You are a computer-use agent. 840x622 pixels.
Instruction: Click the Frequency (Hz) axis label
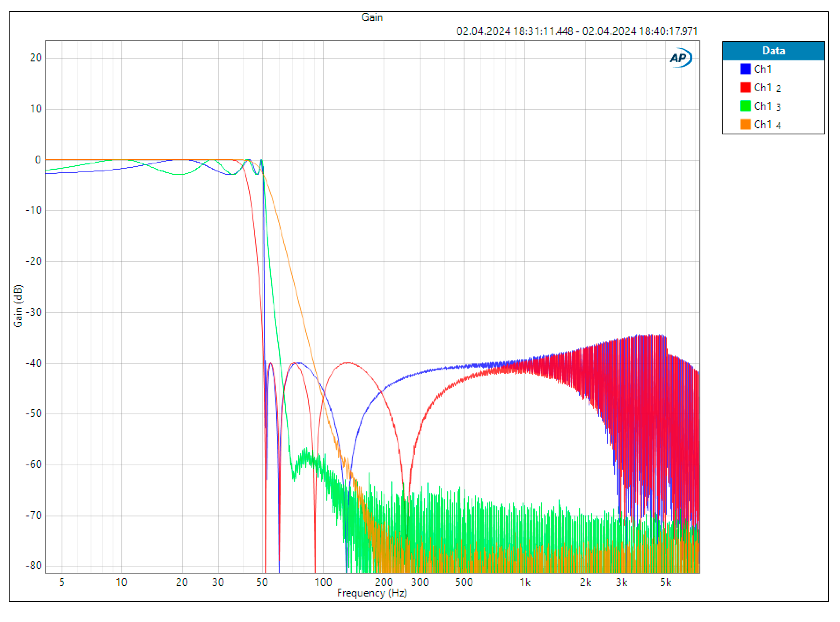click(x=372, y=593)
